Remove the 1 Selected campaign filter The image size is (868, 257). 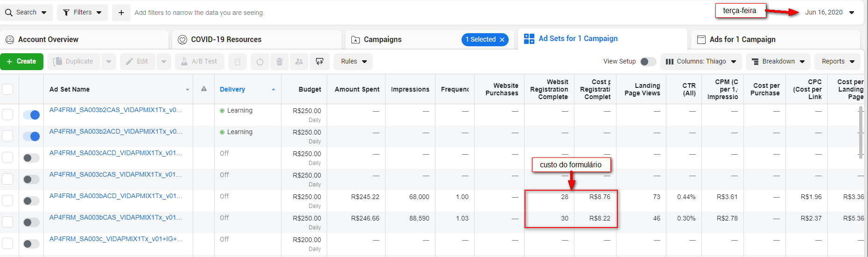(x=502, y=40)
